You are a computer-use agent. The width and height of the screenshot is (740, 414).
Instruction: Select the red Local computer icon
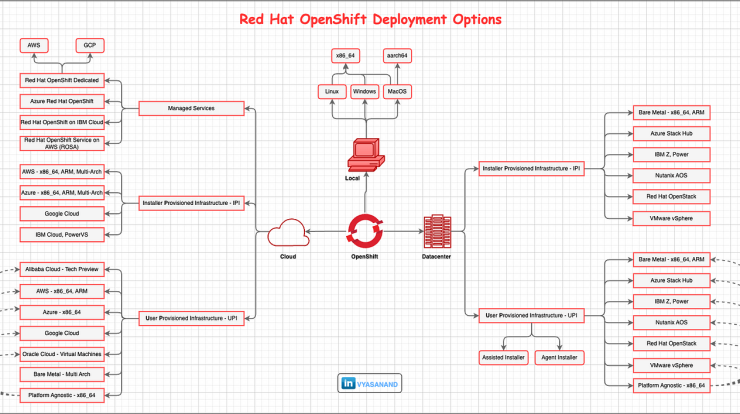[365, 155]
